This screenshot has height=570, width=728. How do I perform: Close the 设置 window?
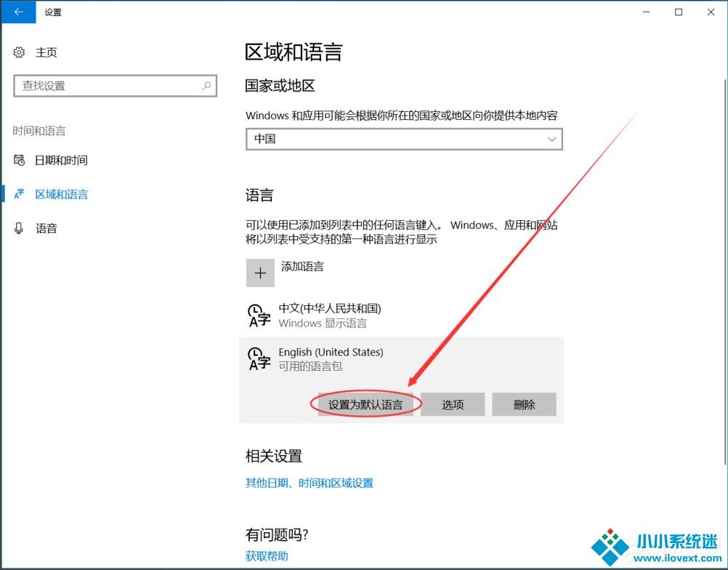(x=711, y=12)
